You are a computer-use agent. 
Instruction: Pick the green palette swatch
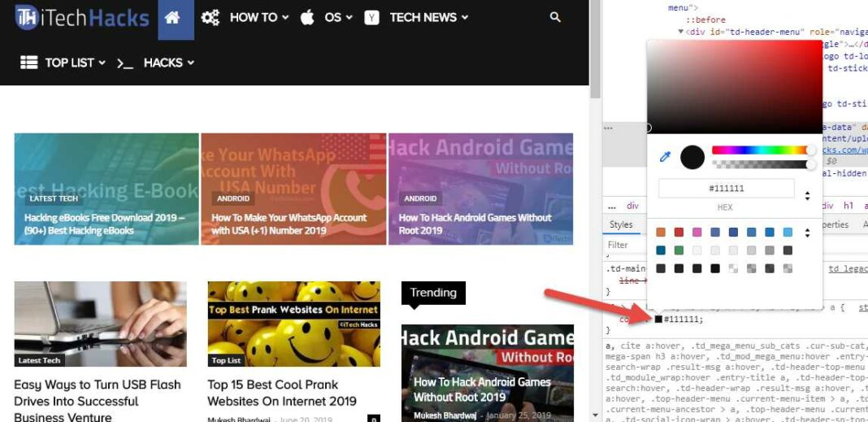tap(679, 250)
